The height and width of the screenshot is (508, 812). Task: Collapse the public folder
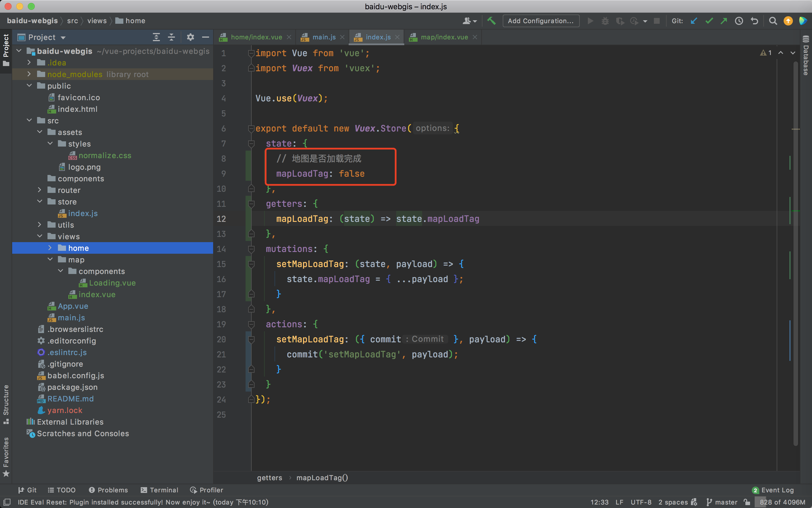pos(29,86)
